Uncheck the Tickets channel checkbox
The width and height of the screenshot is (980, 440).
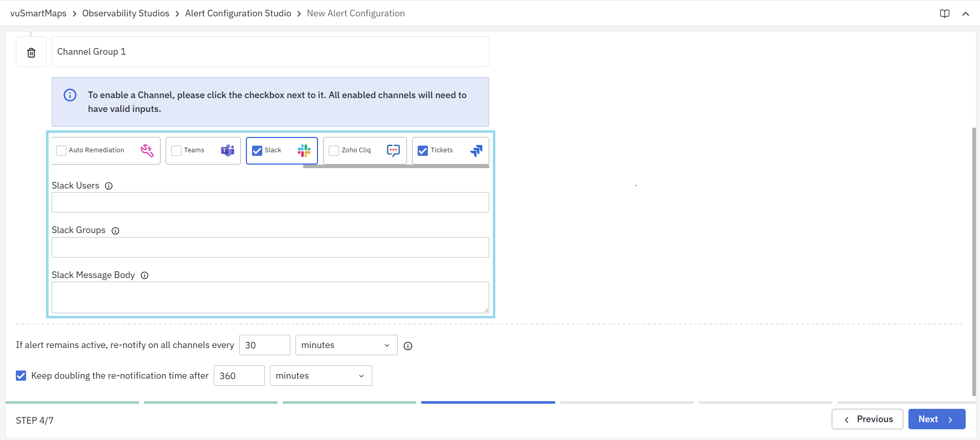point(423,151)
